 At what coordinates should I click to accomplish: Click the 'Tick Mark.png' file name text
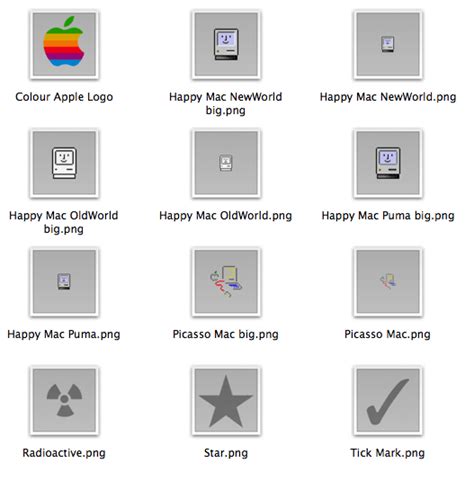tap(388, 453)
